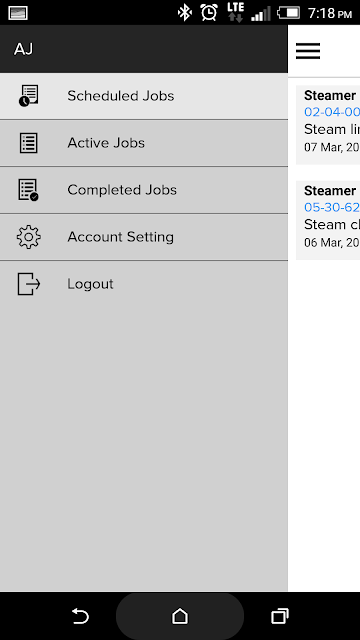
Task: Open the 02-04-00 job number link
Action: 332,112
